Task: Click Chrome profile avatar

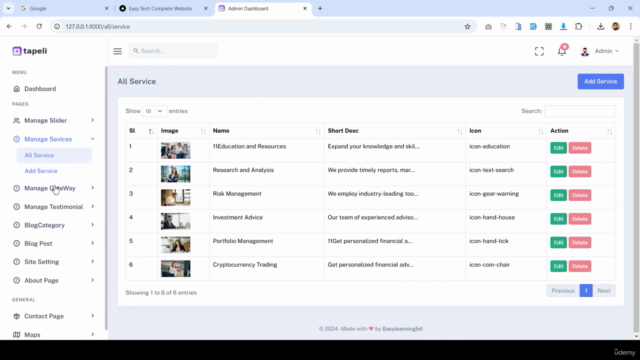Action: pyautogui.click(x=616, y=27)
